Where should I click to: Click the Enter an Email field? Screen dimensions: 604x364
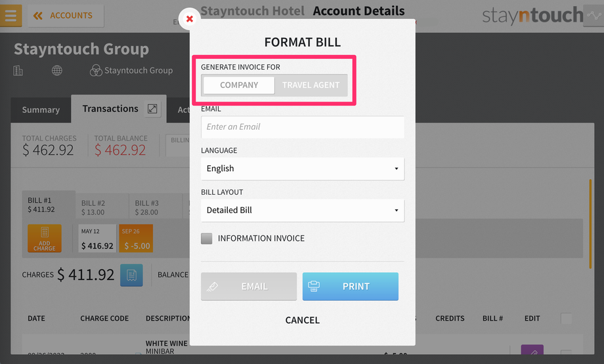[x=303, y=127]
